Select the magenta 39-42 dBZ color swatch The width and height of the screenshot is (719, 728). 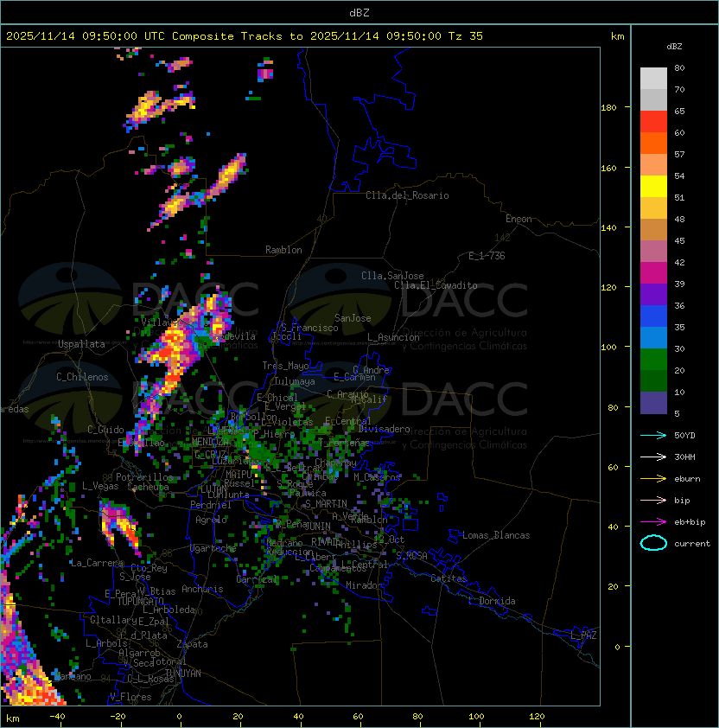[653, 273]
